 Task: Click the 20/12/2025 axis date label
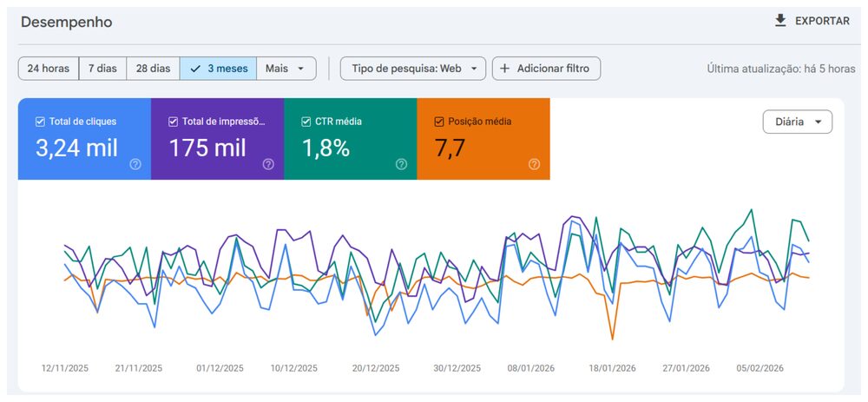pos(376,368)
